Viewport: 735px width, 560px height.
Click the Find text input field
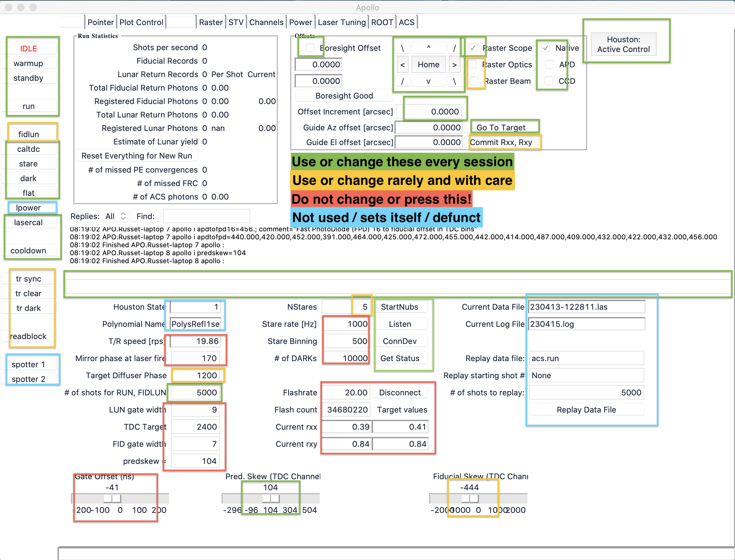[x=206, y=216]
